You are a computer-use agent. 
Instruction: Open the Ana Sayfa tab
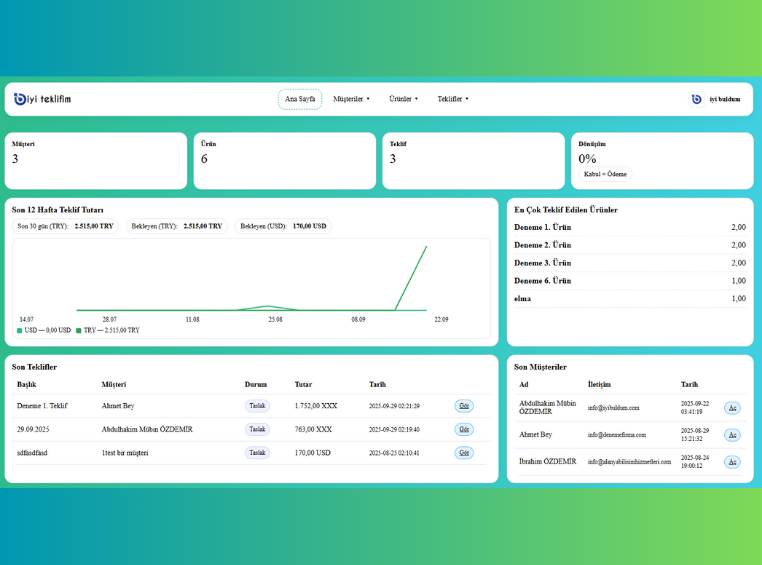(300, 99)
